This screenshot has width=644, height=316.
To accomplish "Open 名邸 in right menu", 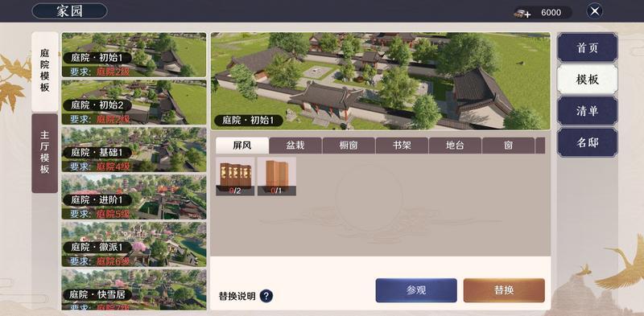I will [x=588, y=142].
